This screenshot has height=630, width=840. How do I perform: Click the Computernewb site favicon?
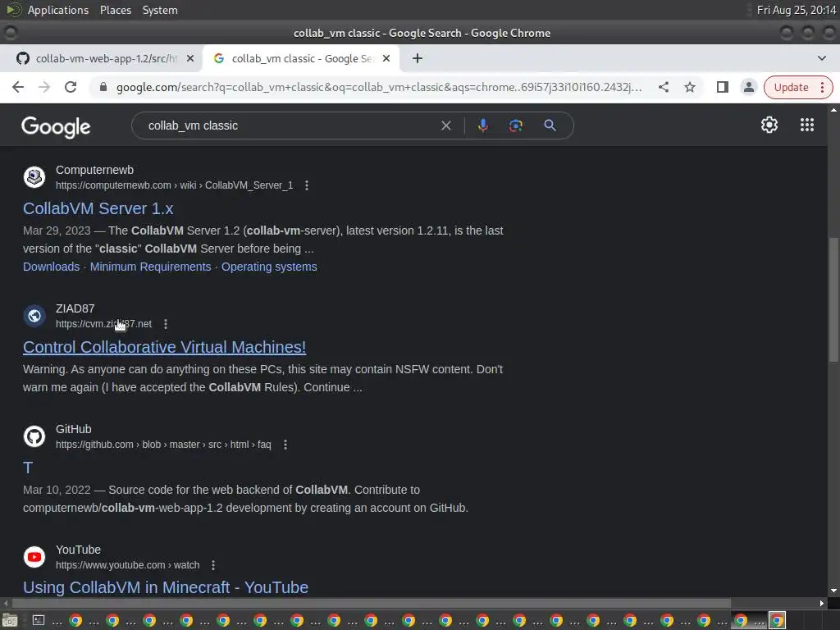pyautogui.click(x=34, y=177)
